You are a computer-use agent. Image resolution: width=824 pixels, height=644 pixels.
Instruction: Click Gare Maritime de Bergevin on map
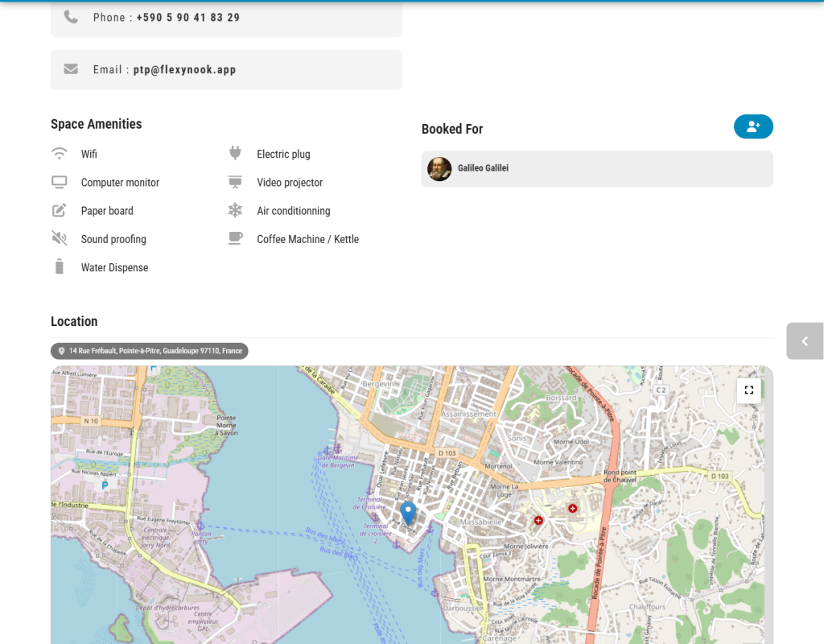click(x=338, y=461)
